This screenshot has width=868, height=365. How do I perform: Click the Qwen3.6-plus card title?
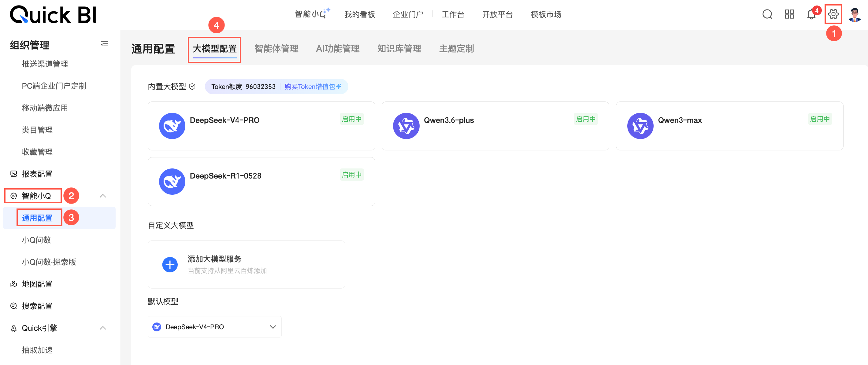(x=448, y=120)
